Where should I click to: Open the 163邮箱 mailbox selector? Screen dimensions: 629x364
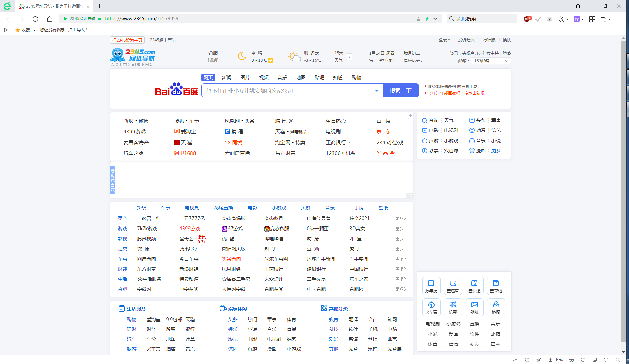click(490, 61)
